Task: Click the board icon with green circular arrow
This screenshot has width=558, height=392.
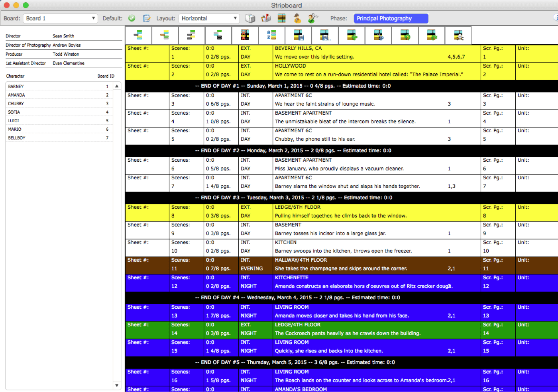Action: tap(405, 35)
